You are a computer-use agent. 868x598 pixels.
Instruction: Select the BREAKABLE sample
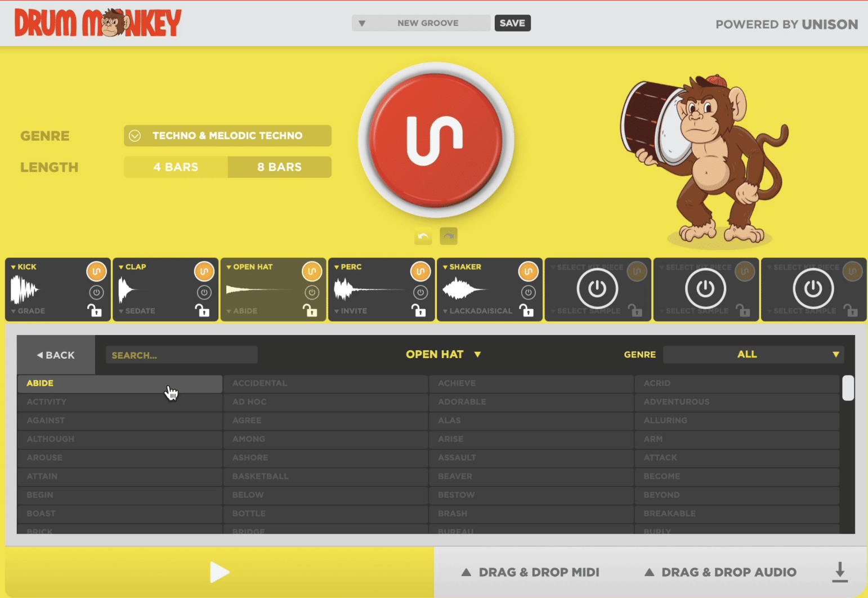point(737,514)
